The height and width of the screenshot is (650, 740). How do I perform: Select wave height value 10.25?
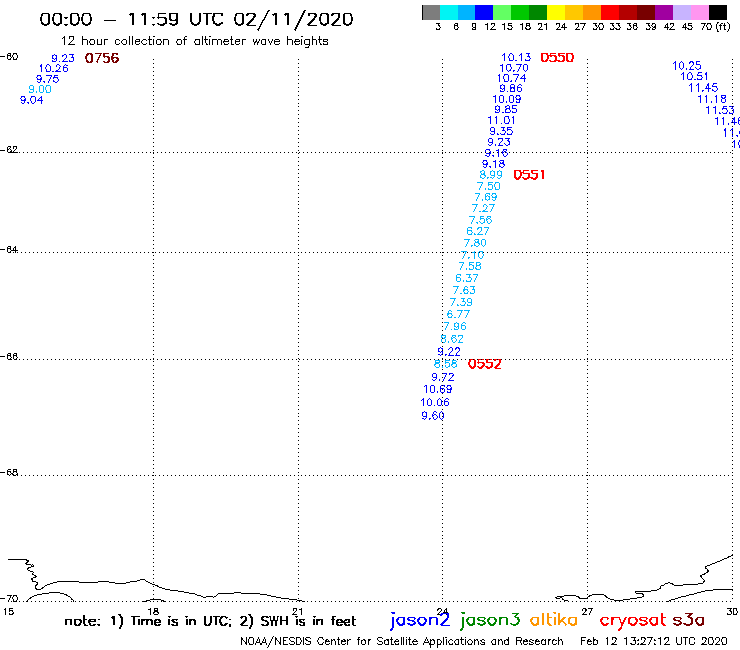click(687, 66)
